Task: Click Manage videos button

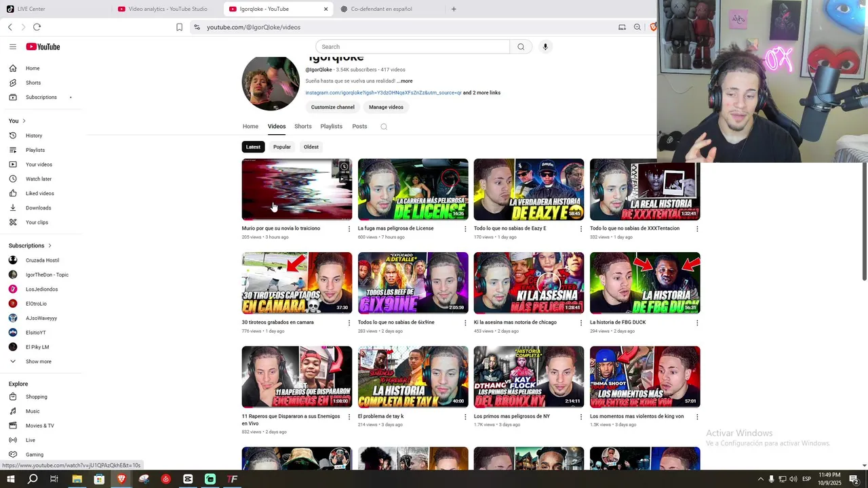Action: 386,107
